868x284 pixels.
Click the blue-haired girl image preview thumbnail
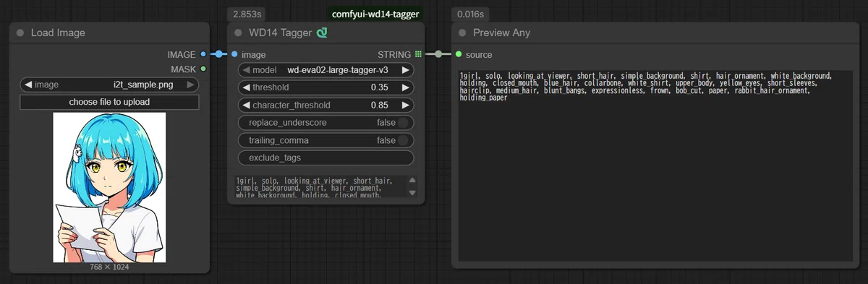[109, 187]
